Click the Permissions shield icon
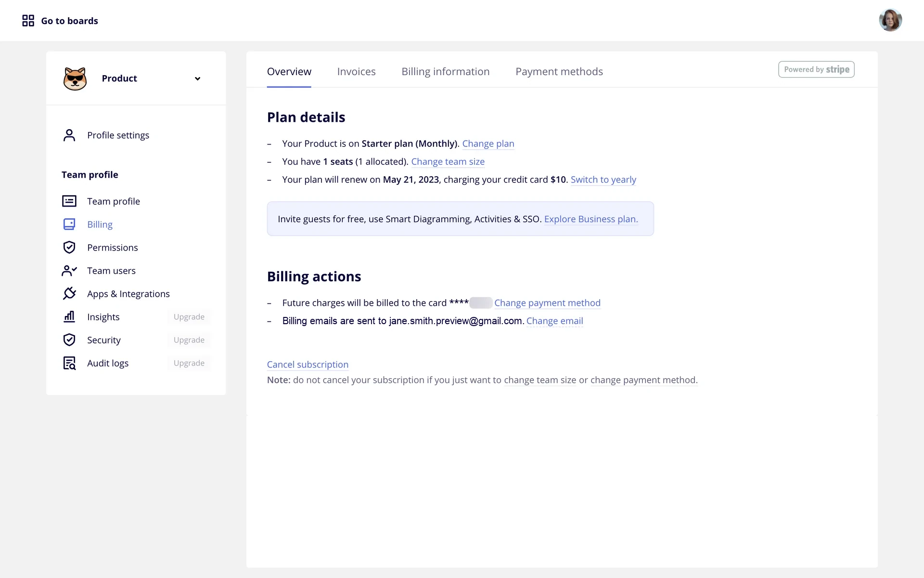The image size is (924, 578). point(69,248)
